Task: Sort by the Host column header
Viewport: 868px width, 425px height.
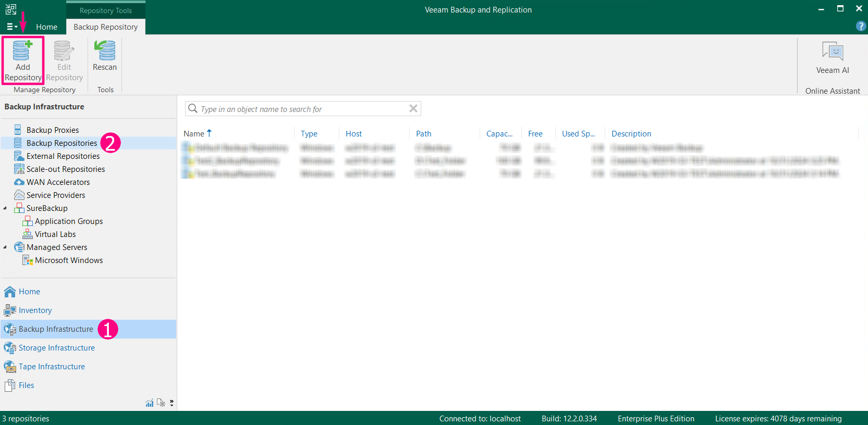Action: pos(354,134)
